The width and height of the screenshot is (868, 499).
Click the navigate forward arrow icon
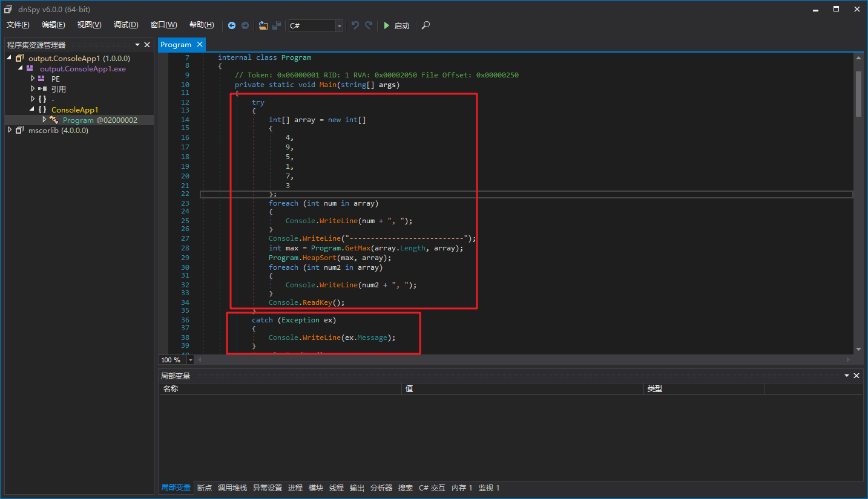245,25
